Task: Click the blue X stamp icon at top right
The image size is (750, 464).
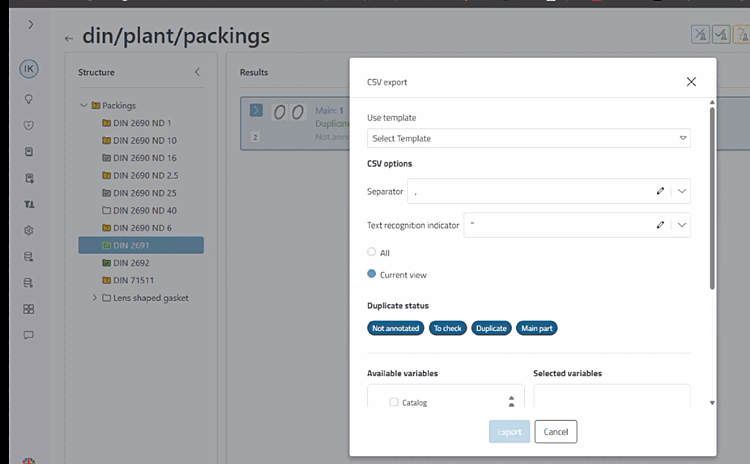Action: pyautogui.click(x=700, y=34)
